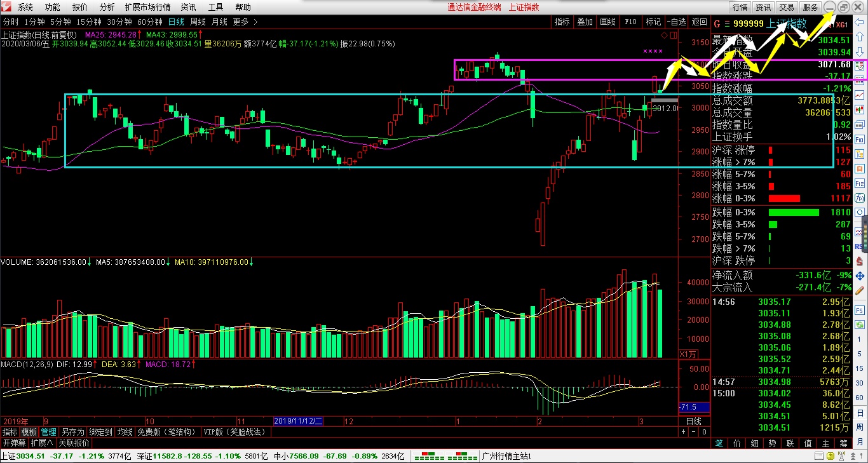The image size is (868, 463).
Task: Click the 行情 button in title bar
Action: [x=740, y=7]
